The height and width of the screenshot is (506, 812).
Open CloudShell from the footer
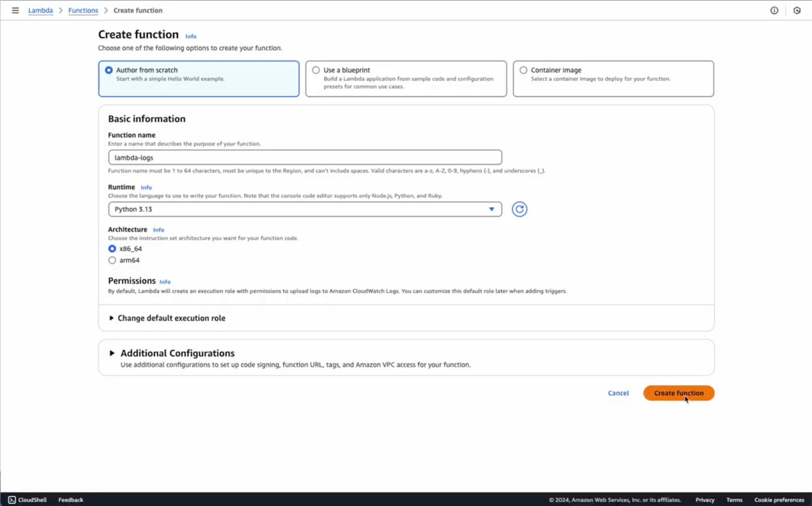pyautogui.click(x=27, y=500)
